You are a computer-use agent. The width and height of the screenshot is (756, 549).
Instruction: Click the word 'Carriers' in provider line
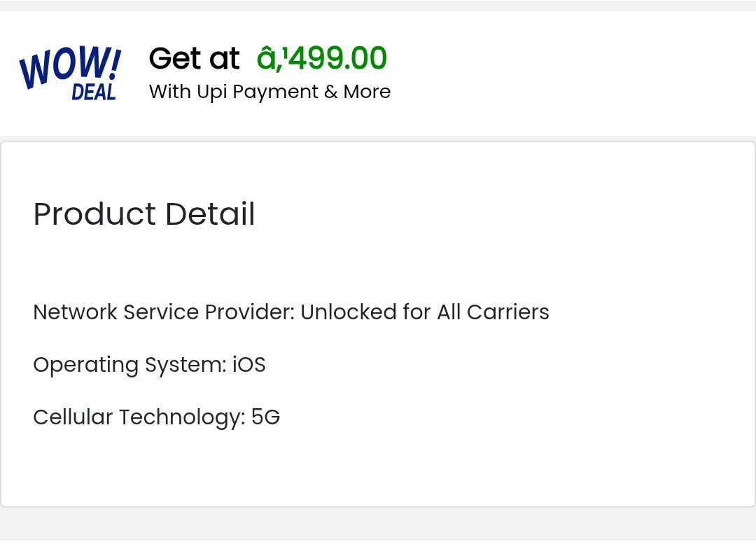(508, 312)
